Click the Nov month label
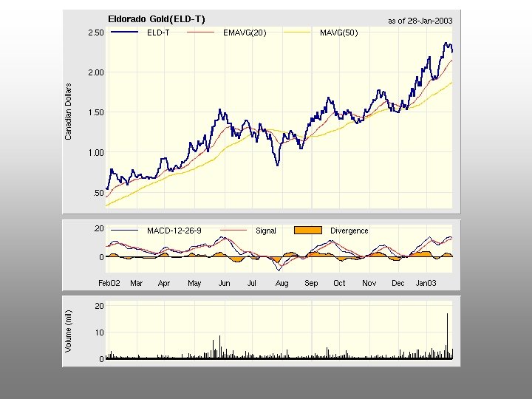This screenshot has height=399, width=532. pyautogui.click(x=369, y=283)
